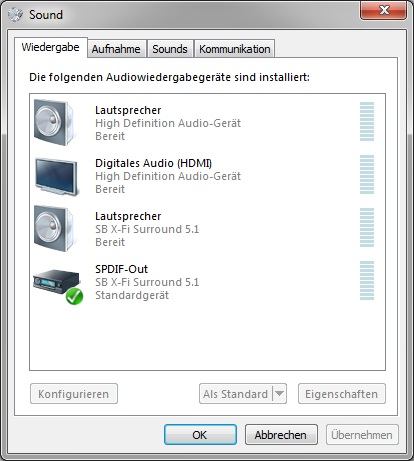Switch to the Kommunikation tab
The width and height of the screenshot is (414, 461).
coord(235,49)
